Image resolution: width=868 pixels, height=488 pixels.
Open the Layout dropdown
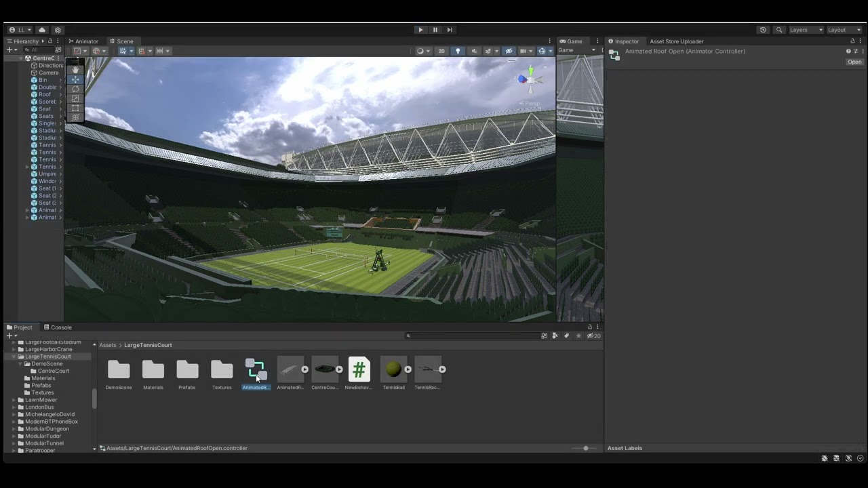(x=844, y=30)
